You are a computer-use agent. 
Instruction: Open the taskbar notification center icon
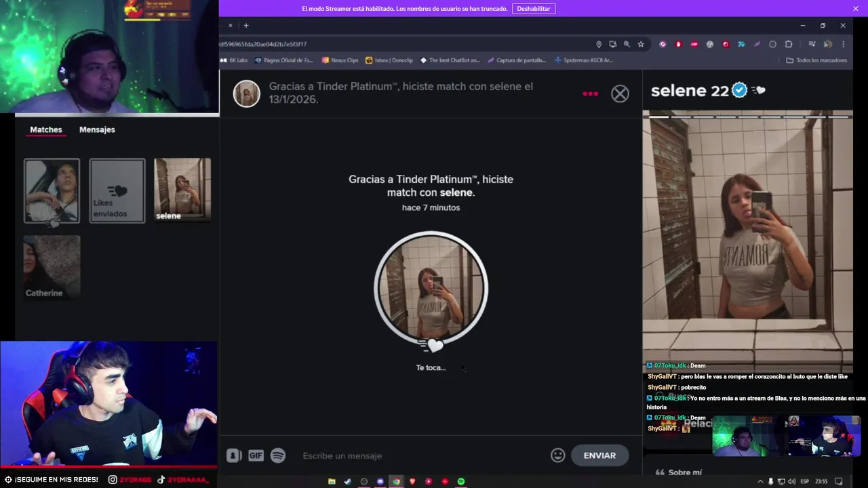[839, 481]
